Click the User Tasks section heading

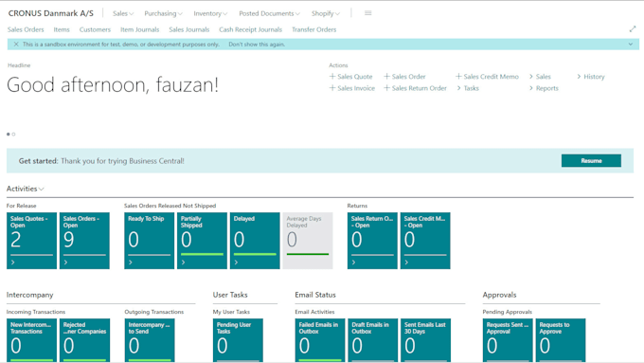(230, 295)
